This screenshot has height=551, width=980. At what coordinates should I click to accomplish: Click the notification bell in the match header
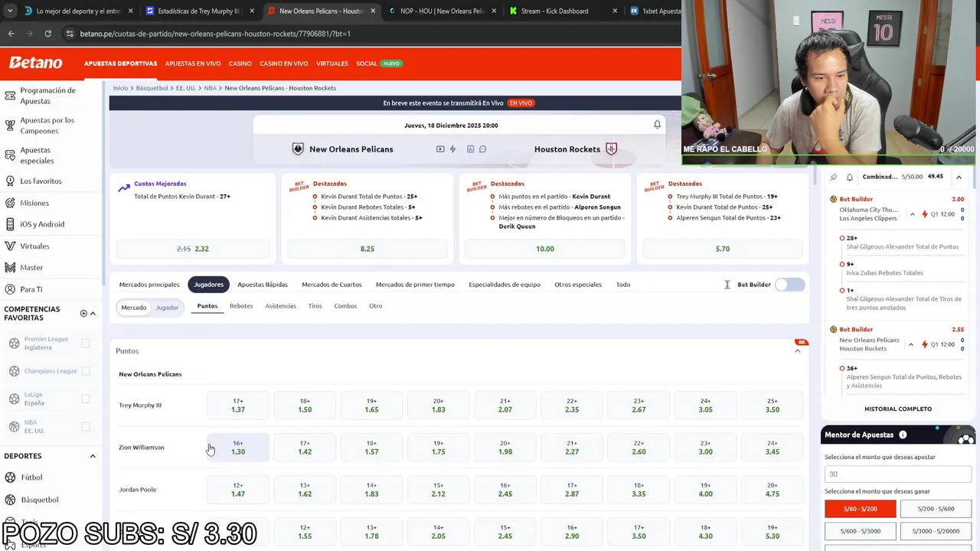657,125
